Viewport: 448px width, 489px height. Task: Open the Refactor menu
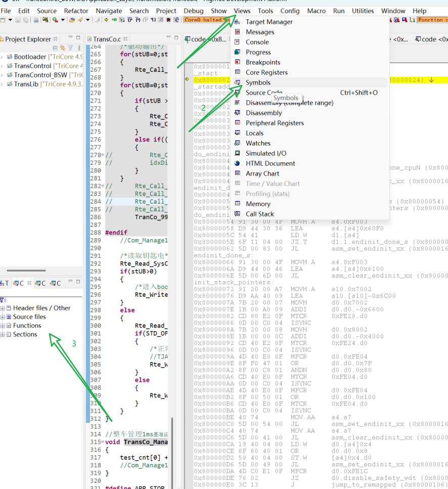(x=76, y=11)
